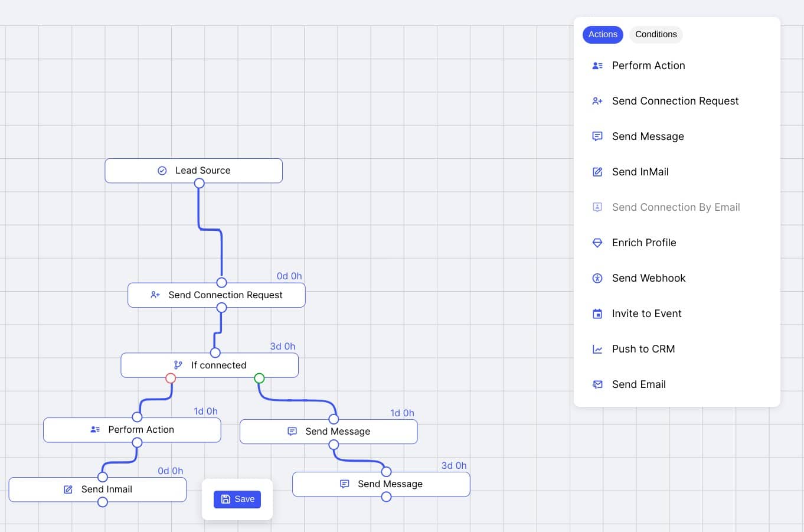Click the Send Email envelope icon

point(597,384)
